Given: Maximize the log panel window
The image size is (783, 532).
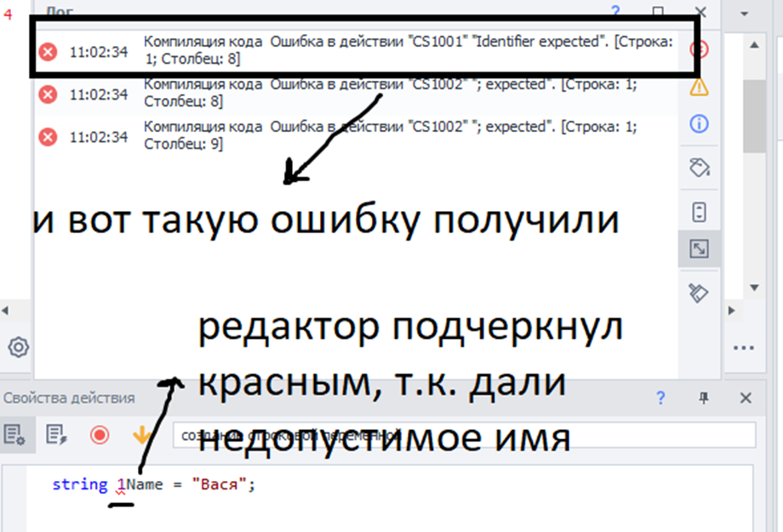Looking at the screenshot, I should (x=658, y=11).
